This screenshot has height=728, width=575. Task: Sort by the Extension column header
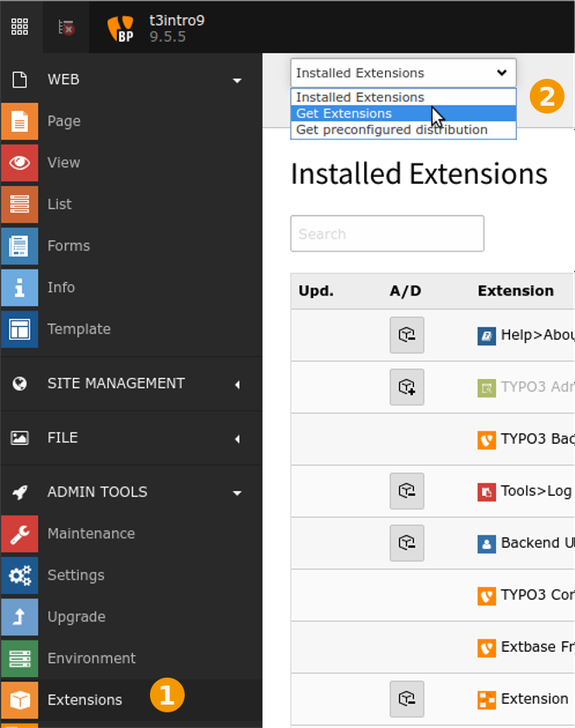coord(515,290)
